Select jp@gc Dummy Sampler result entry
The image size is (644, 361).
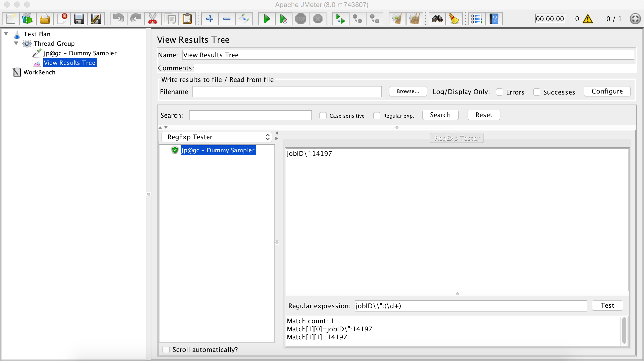pos(218,150)
